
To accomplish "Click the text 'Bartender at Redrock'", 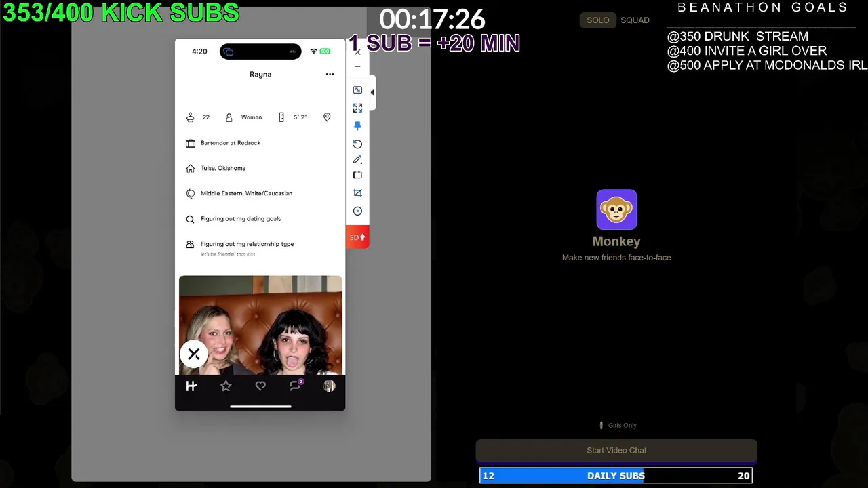I will coord(231,143).
